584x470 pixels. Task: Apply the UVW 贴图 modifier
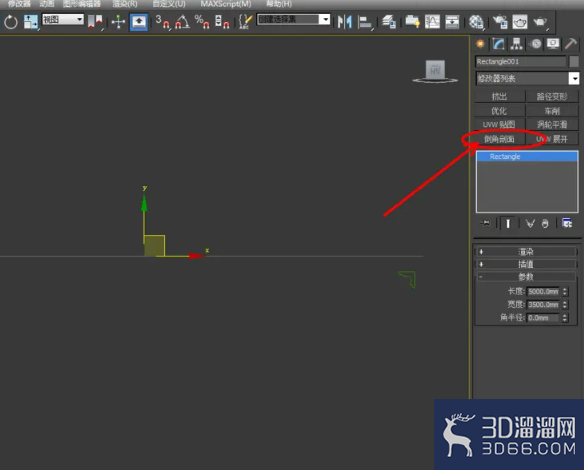pyautogui.click(x=499, y=124)
